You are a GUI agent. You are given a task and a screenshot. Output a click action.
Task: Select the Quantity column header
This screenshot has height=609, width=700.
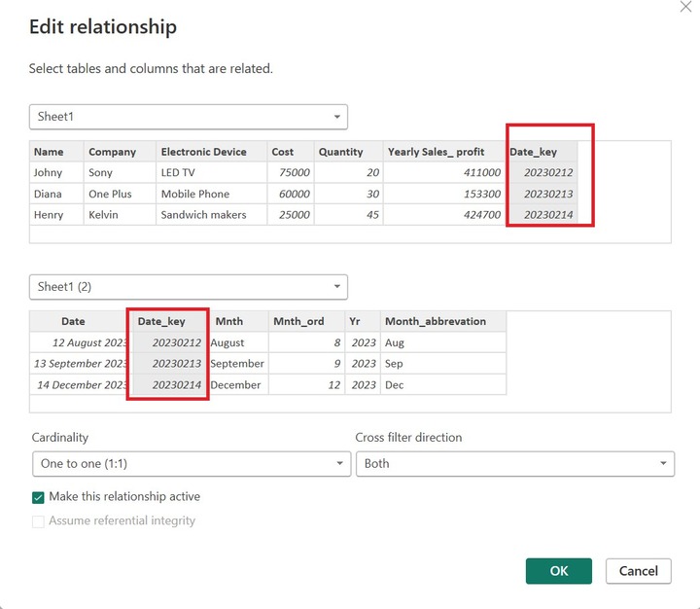340,152
